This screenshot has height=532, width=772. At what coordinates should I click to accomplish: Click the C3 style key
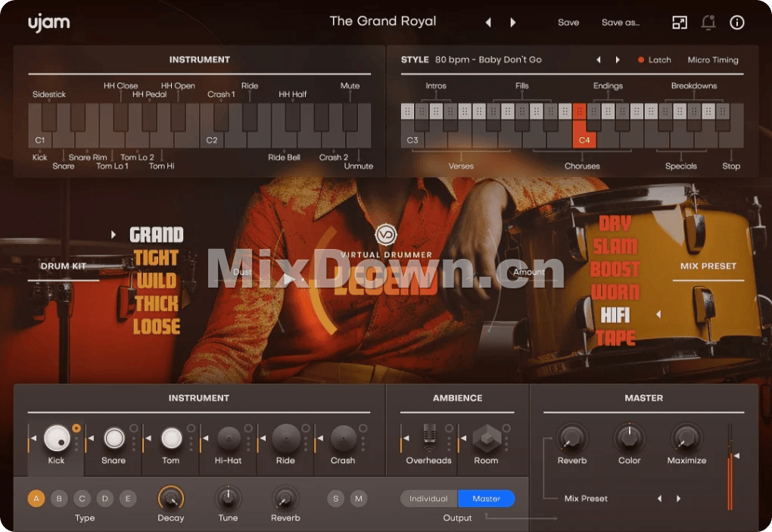coord(412,140)
